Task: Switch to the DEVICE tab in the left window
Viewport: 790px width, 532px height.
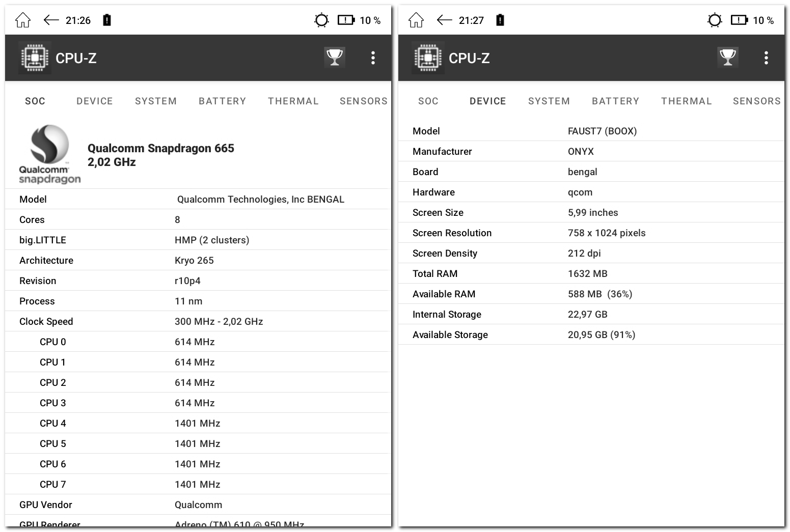Action: click(95, 101)
